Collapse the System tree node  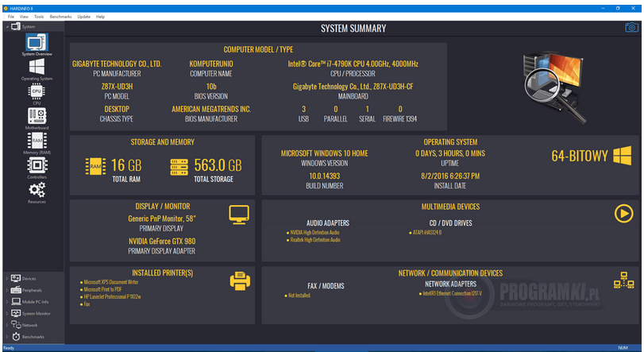7,27
